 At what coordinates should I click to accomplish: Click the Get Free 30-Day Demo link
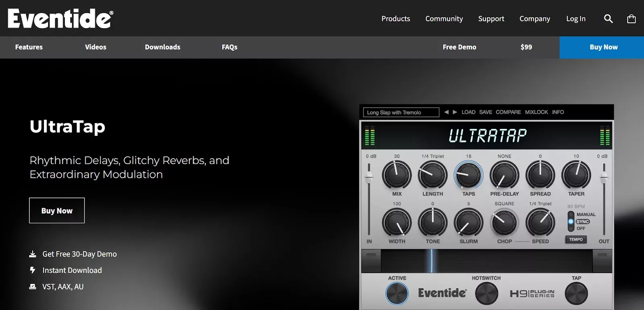click(80, 254)
